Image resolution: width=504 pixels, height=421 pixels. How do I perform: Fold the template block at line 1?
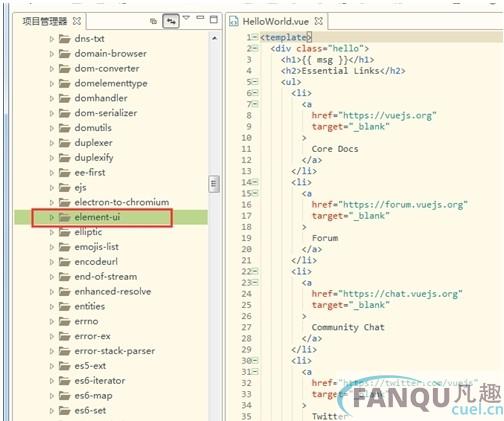[255, 37]
